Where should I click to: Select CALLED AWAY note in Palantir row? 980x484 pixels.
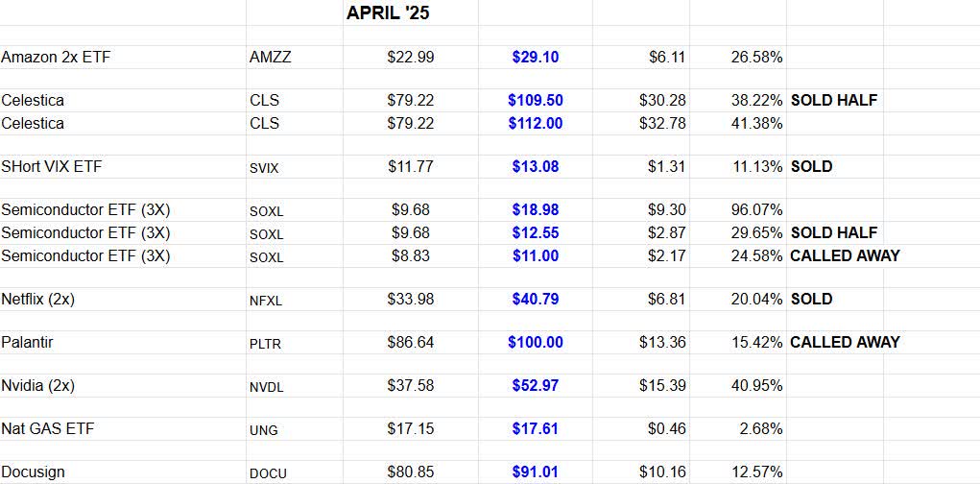click(x=845, y=342)
